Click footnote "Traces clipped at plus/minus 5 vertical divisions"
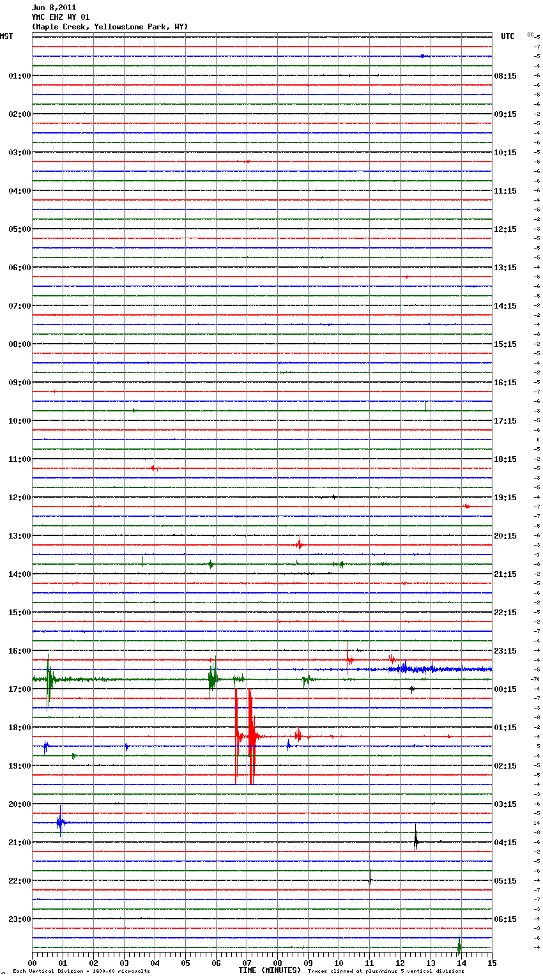 [x=386, y=971]
